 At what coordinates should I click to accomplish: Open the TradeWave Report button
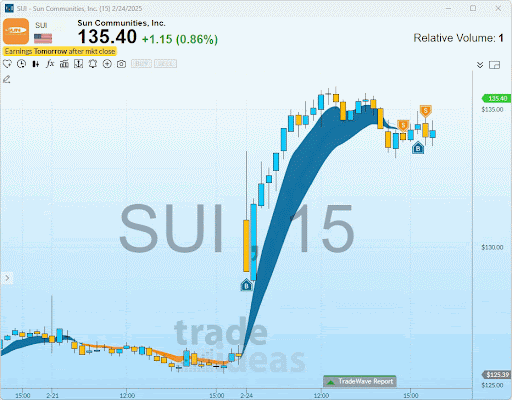point(360,381)
